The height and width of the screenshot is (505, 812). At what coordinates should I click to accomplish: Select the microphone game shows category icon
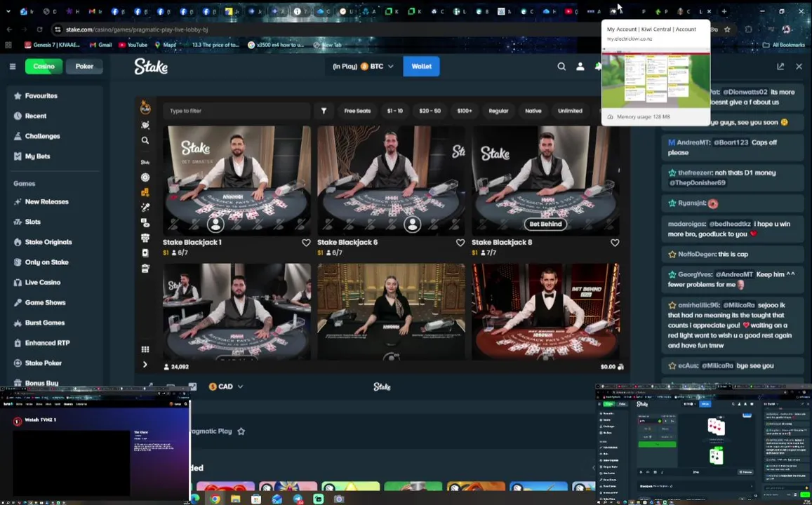145,207
